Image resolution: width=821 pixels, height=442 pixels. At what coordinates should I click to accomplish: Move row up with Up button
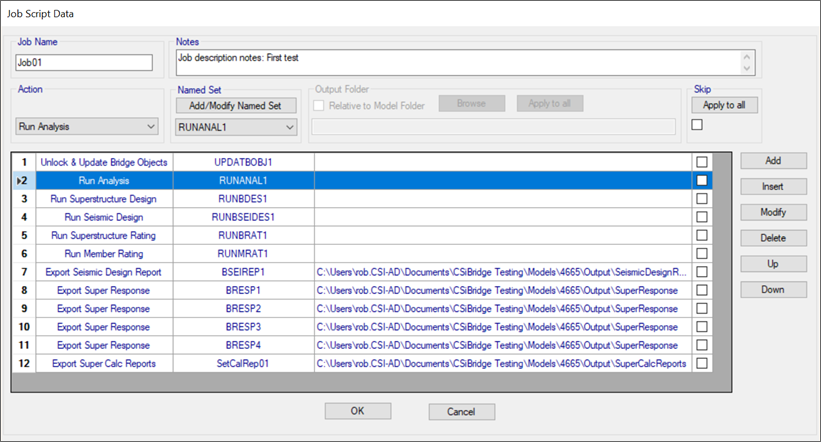tap(773, 264)
